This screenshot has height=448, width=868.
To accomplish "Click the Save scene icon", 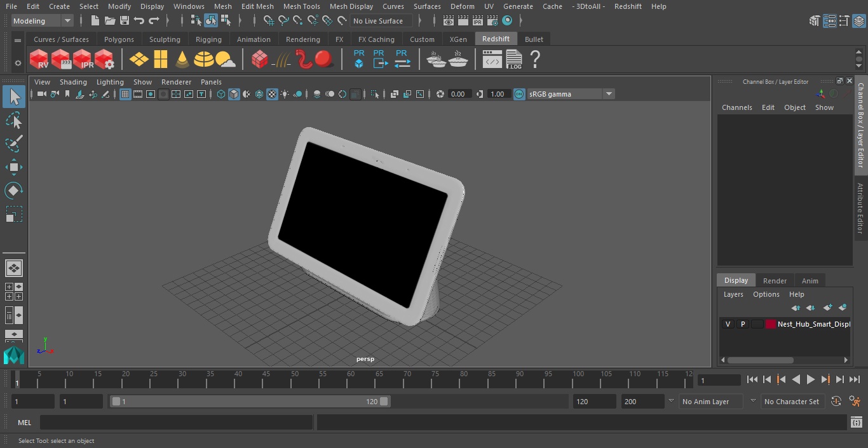I will pos(125,21).
